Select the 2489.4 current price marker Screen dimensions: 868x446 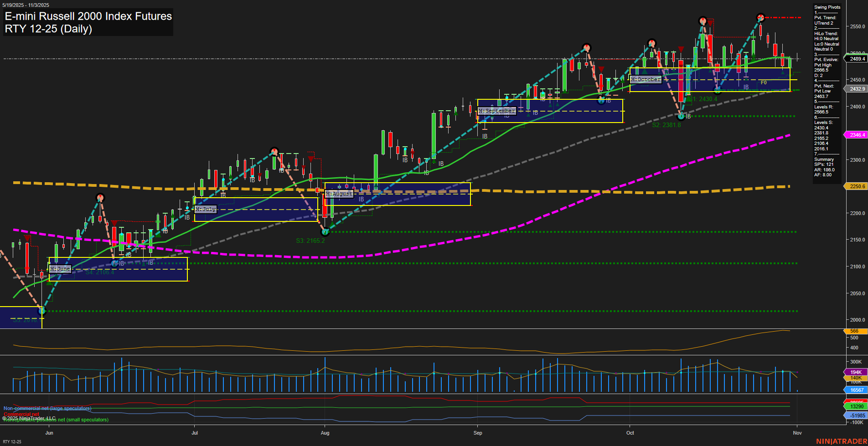point(857,59)
